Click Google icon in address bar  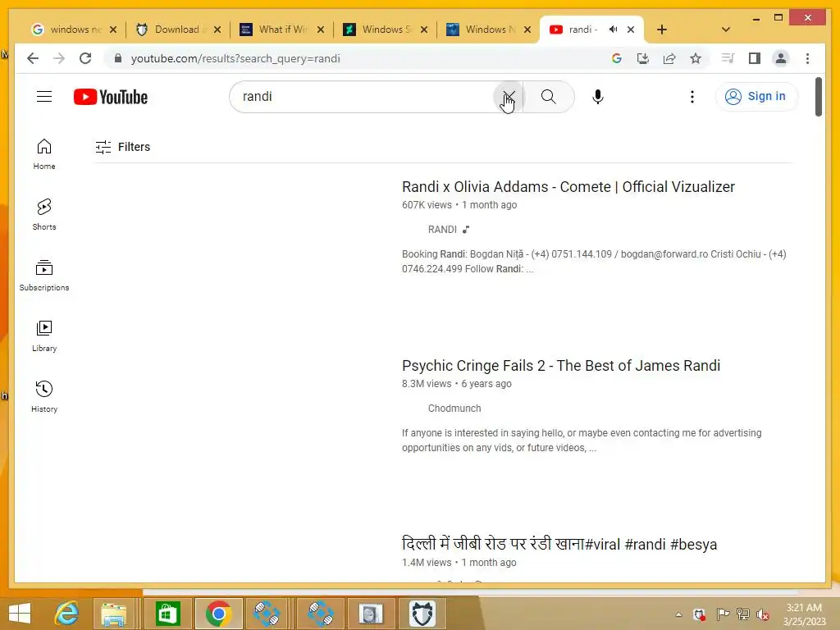click(617, 58)
